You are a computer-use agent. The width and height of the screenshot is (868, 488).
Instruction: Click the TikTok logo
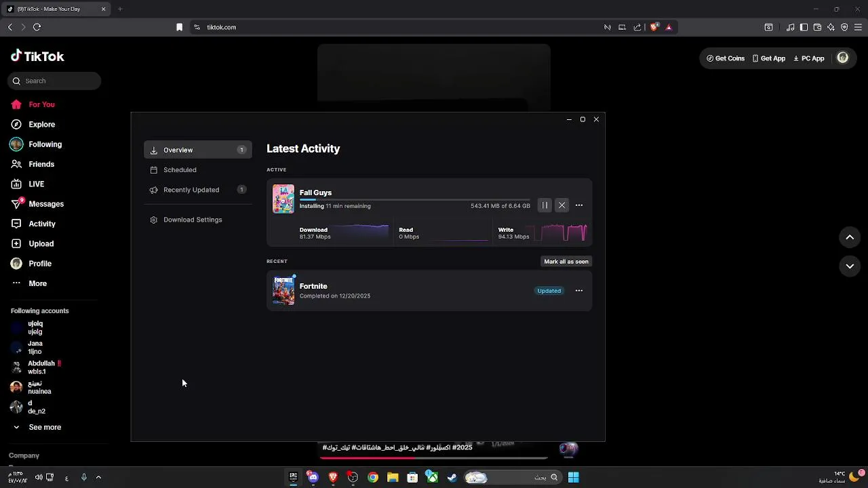pyautogui.click(x=37, y=56)
